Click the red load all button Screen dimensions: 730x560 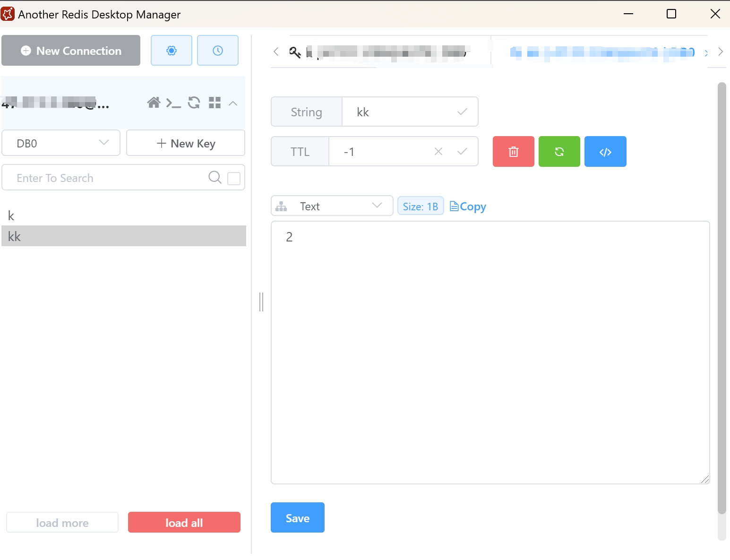click(184, 523)
